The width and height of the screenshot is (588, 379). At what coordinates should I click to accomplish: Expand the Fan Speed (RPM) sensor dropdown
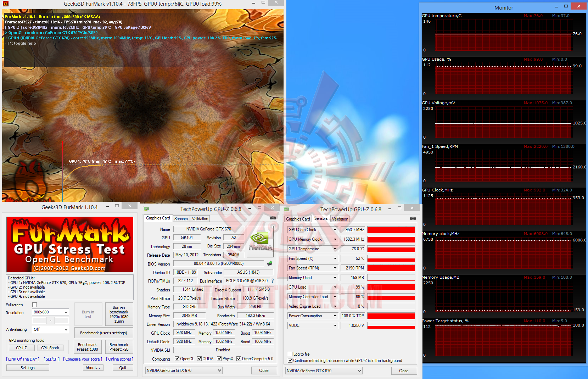335,268
